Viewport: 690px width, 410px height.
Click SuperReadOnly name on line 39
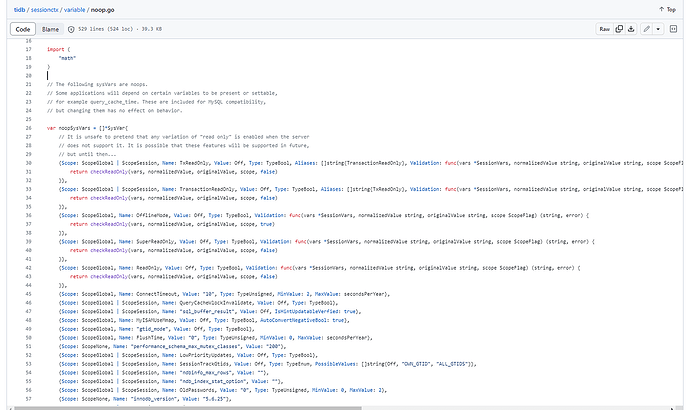point(155,242)
